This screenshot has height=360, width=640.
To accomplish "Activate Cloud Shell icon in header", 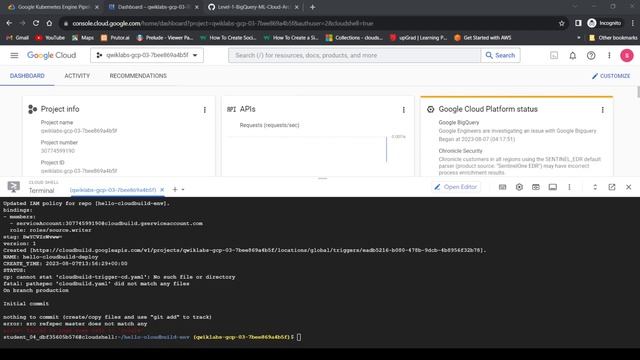I will click(554, 55).
